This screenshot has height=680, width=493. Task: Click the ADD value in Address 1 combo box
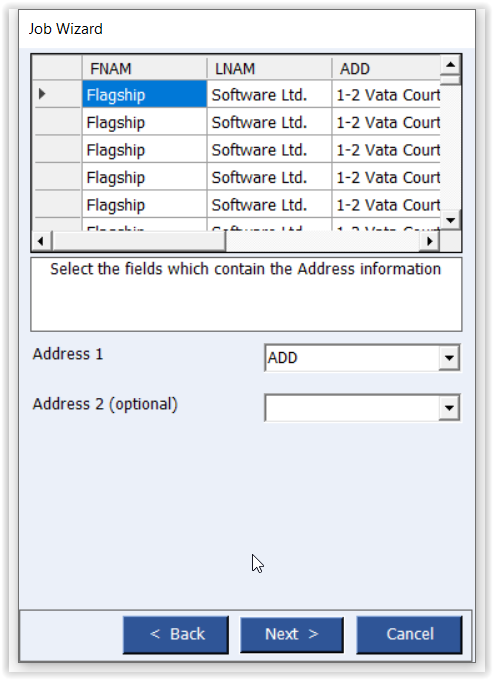(282, 358)
